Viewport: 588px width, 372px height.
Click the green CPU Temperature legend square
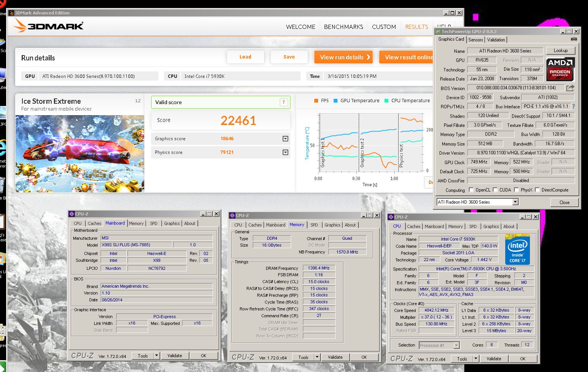[x=386, y=101]
